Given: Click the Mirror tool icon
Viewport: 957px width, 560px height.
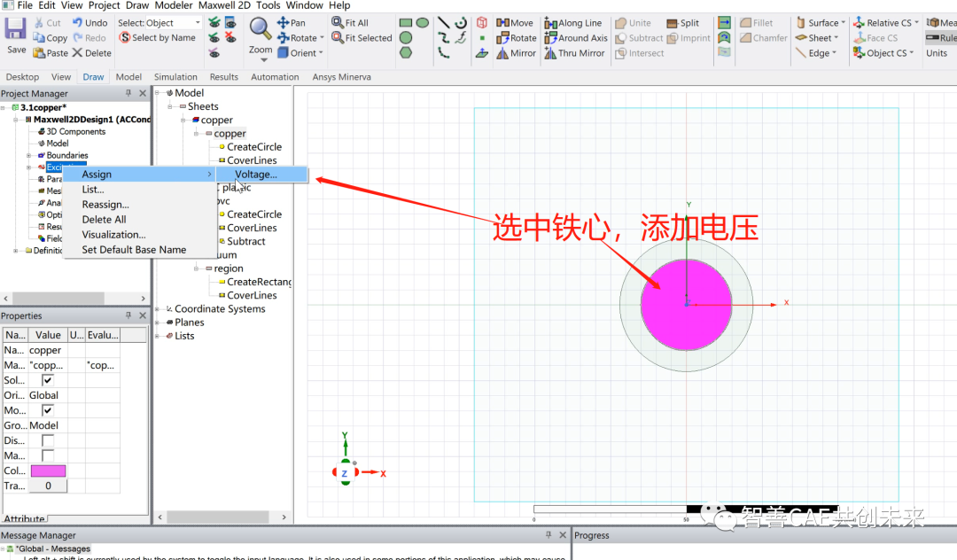Looking at the screenshot, I should pyautogui.click(x=502, y=52).
